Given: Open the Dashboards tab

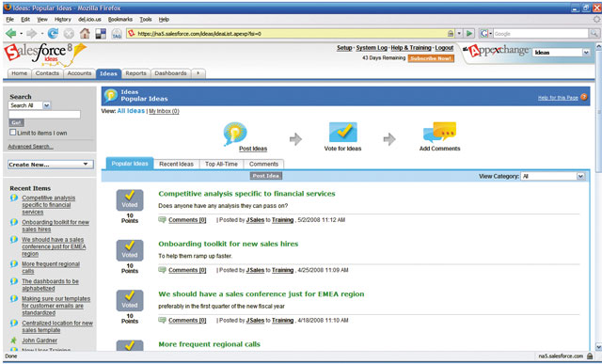Looking at the screenshot, I should (170, 73).
